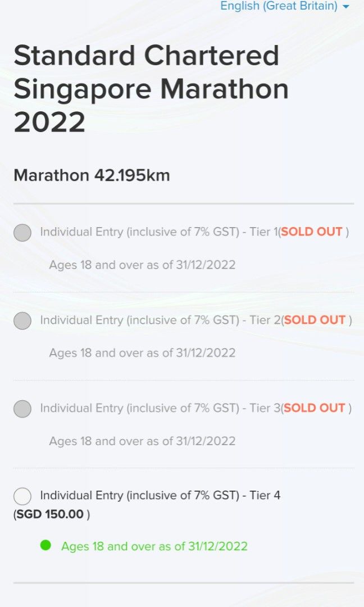
Task: Click the SOLD OUT label for Tier 1
Action: [312, 232]
